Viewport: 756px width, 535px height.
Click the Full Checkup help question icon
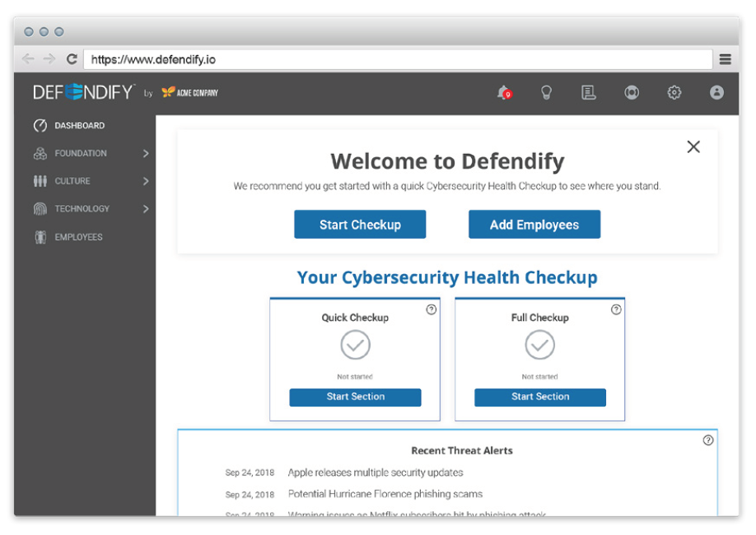point(616,309)
